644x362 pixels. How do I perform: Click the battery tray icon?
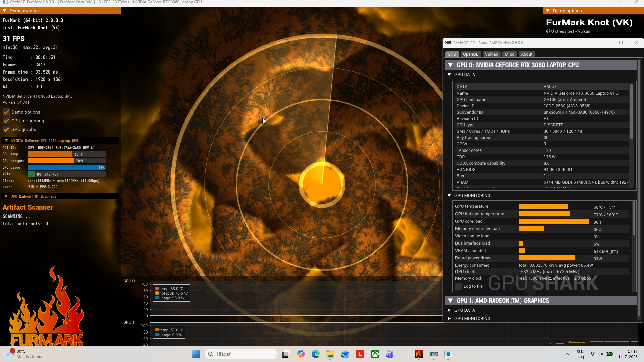609,354
